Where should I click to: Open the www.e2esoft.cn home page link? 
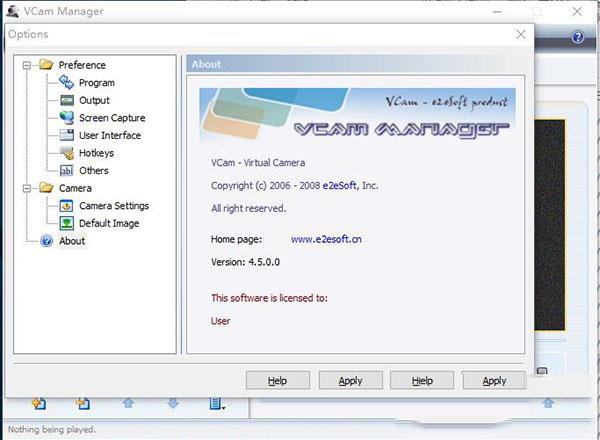click(324, 239)
